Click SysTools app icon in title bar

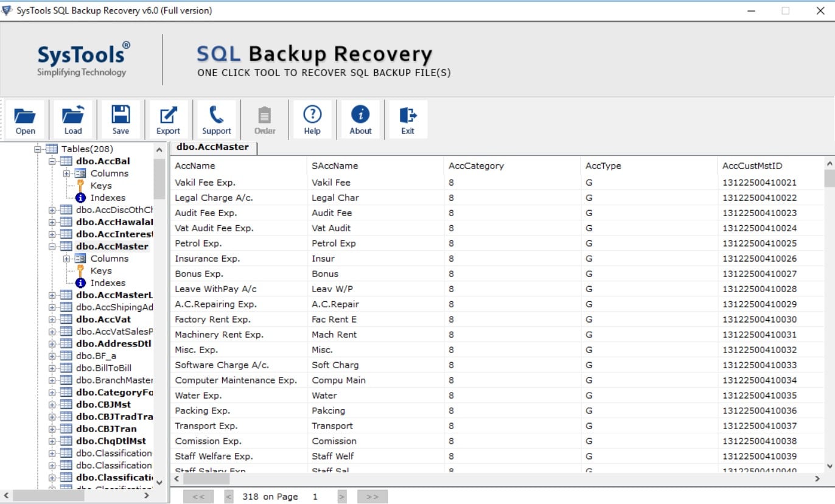point(7,10)
